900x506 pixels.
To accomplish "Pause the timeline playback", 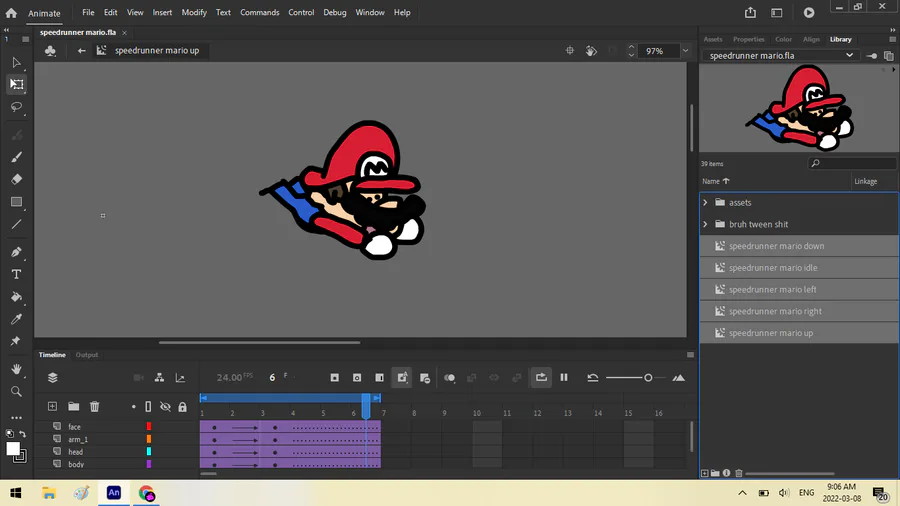I will point(564,377).
